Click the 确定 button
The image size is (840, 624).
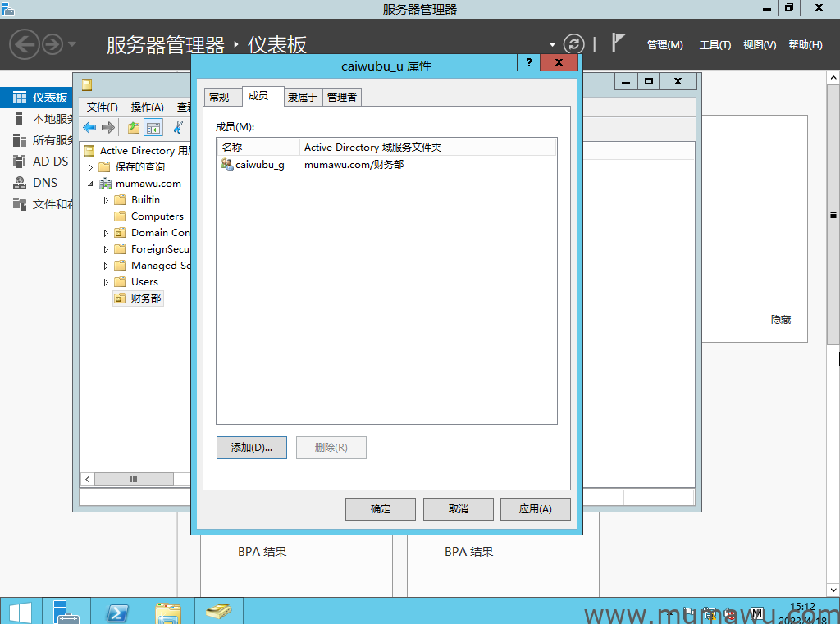click(381, 509)
